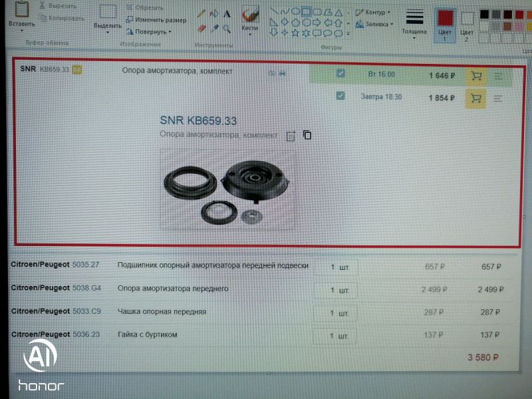Toggle checkbox for Завтра 18:30 delivery
Screen dimensions: 532x399
[x=340, y=96]
